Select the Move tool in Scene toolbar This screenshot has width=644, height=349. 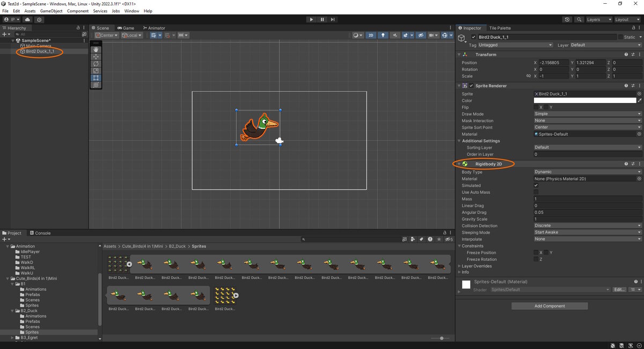coord(96,56)
